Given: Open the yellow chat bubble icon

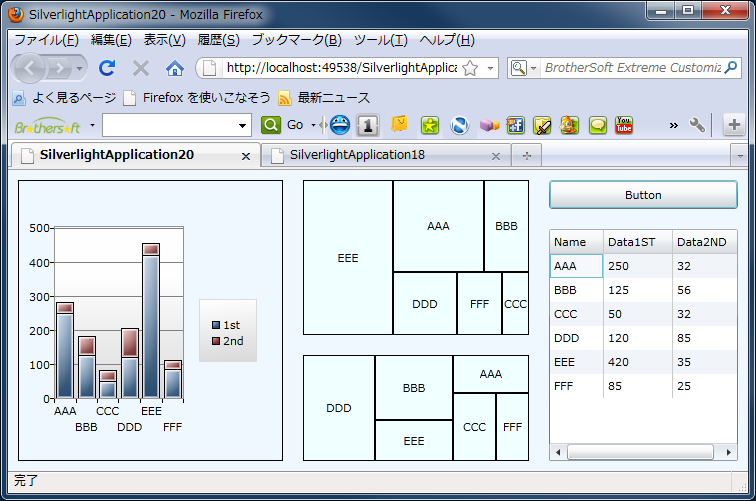Looking at the screenshot, I should [598, 125].
